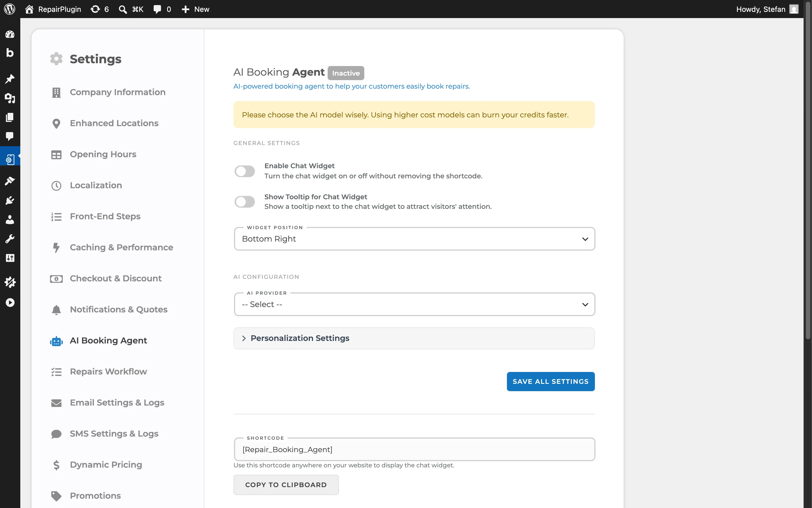Open Company Information settings

click(118, 92)
